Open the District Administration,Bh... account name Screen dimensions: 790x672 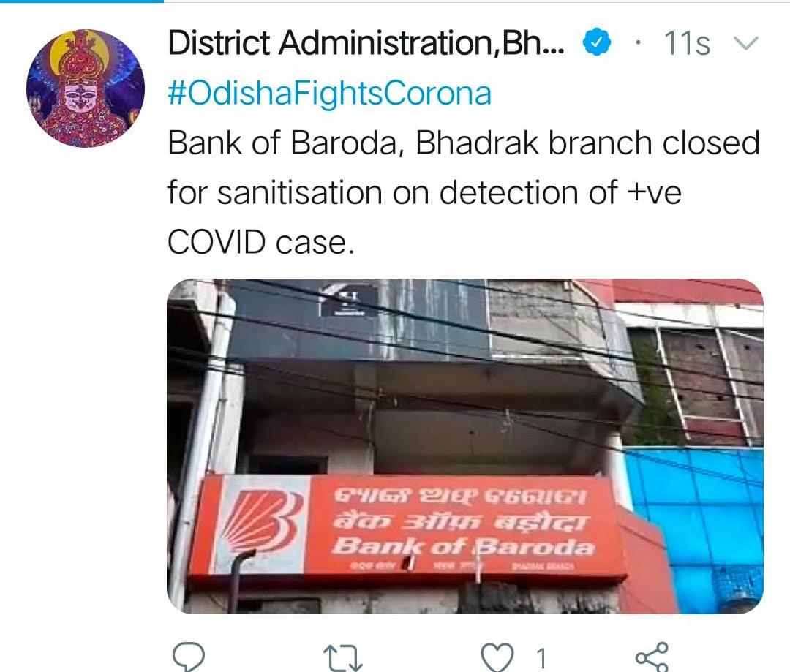[366, 43]
